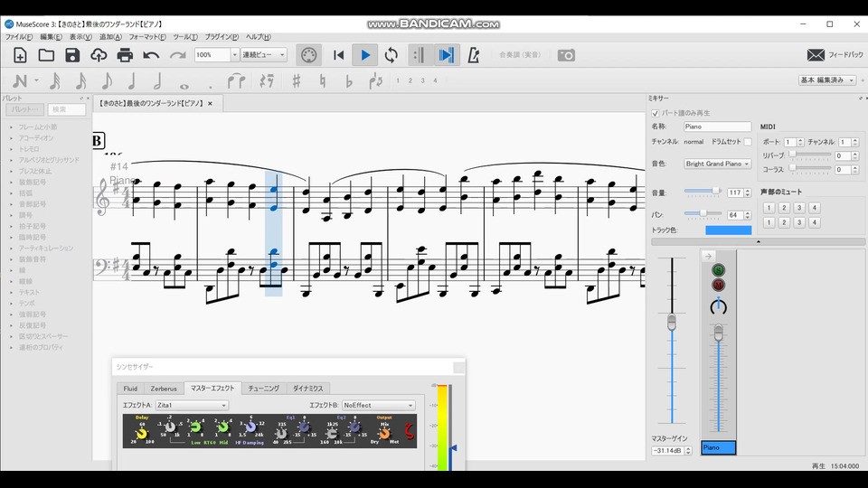The width and height of the screenshot is (868, 488).
Task: Apply the flat accidental
Action: coord(348,81)
